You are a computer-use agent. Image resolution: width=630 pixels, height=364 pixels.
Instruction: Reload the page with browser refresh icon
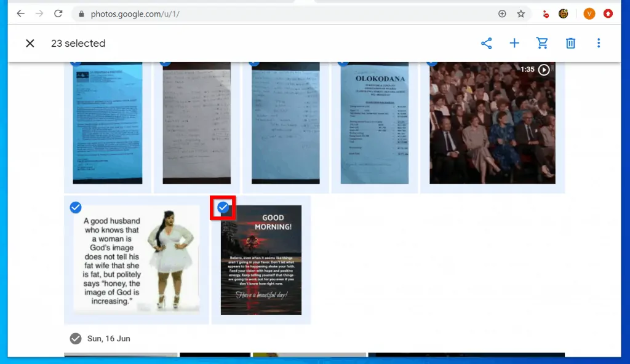coord(58,14)
